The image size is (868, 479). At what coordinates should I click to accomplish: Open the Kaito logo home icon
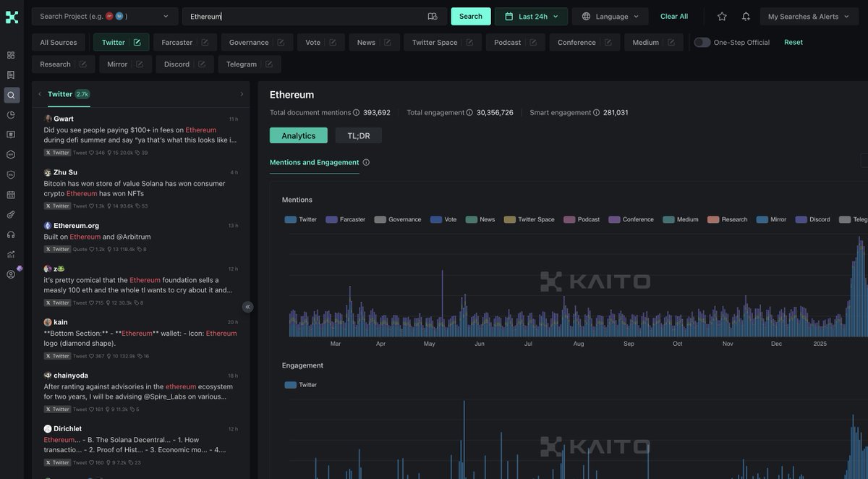point(12,17)
